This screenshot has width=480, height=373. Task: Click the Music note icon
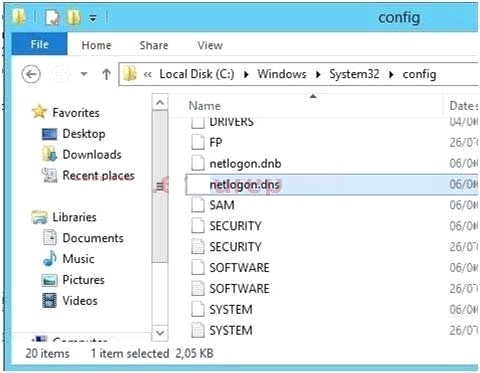click(x=50, y=258)
